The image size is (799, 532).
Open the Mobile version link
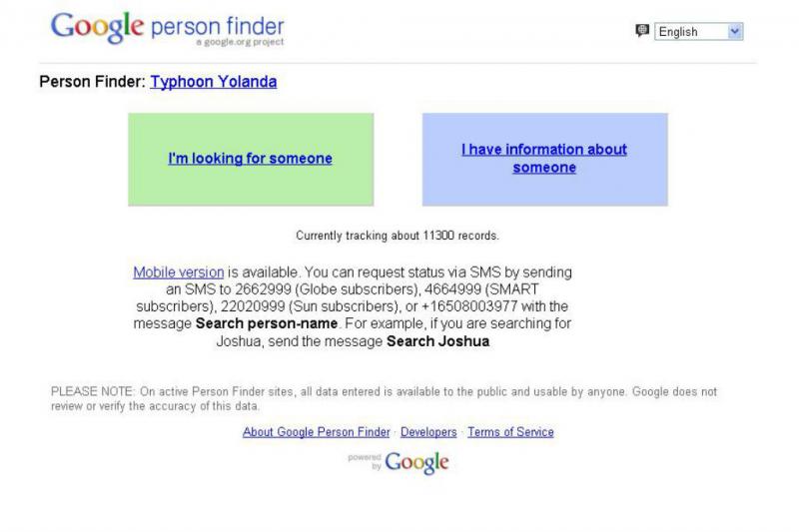point(179,272)
